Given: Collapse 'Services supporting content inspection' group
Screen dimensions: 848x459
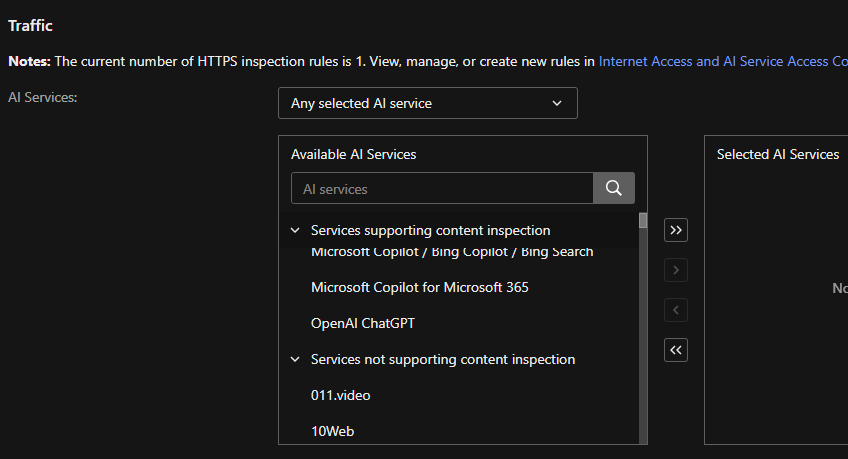Looking at the screenshot, I should pos(295,230).
